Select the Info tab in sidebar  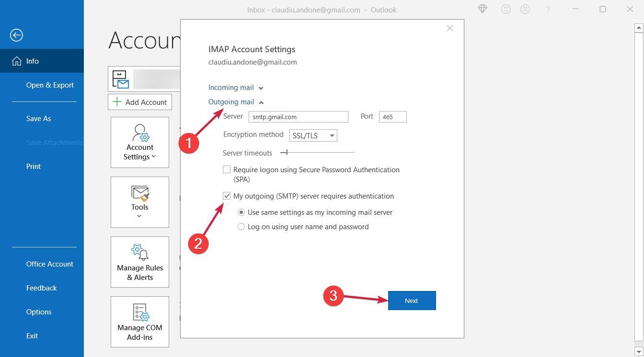tap(42, 61)
